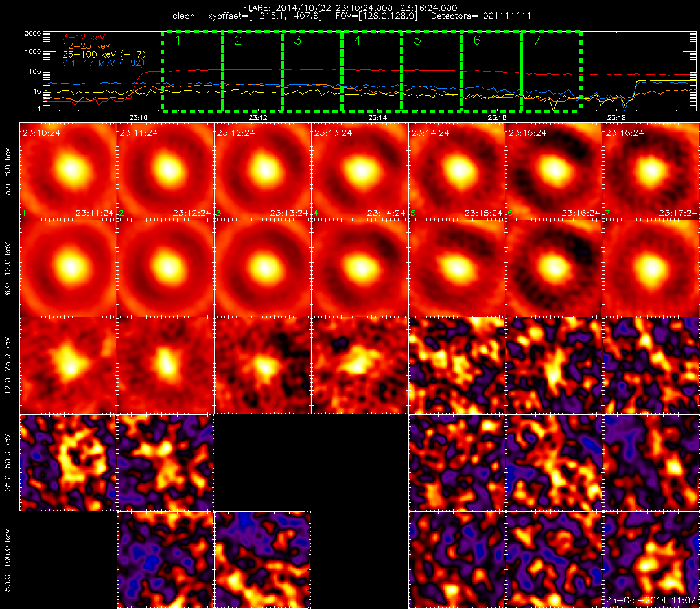Open the 50.0-100.0 keV image for interval 6

click(x=554, y=560)
